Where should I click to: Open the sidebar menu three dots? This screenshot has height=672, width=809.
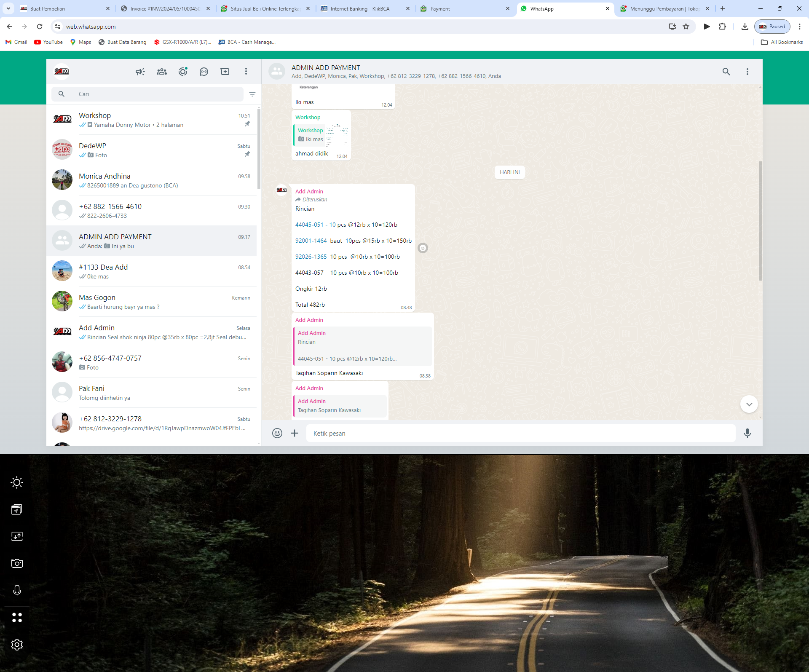pyautogui.click(x=246, y=72)
